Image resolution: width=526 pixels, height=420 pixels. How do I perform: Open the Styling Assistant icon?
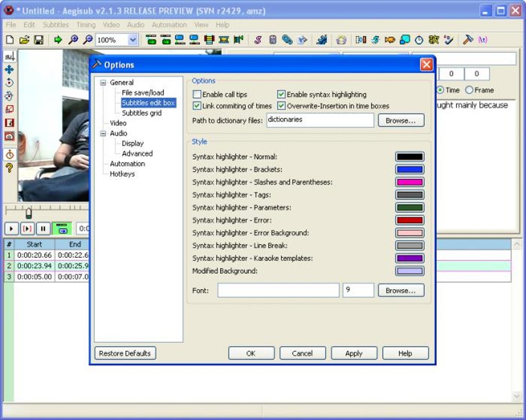(x=375, y=40)
